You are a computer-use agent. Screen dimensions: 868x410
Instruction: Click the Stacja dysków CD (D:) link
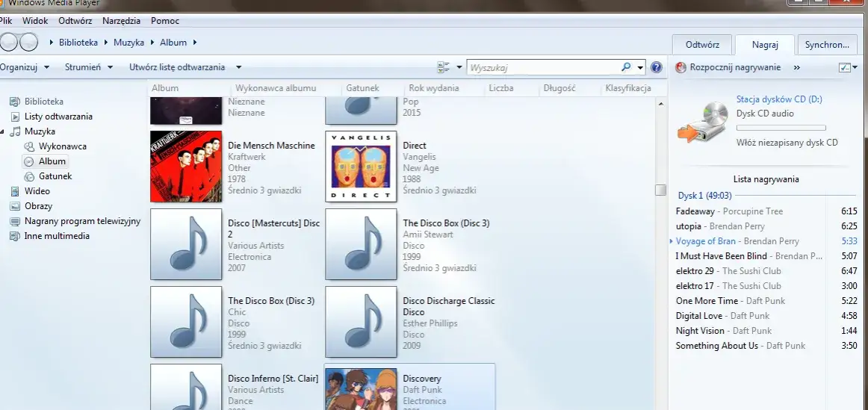coord(779,99)
